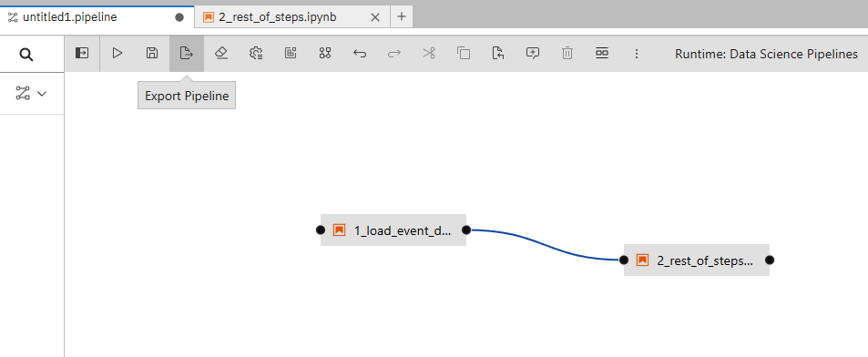Click the output port of 2_rest_of_steps node

pyautogui.click(x=770, y=260)
